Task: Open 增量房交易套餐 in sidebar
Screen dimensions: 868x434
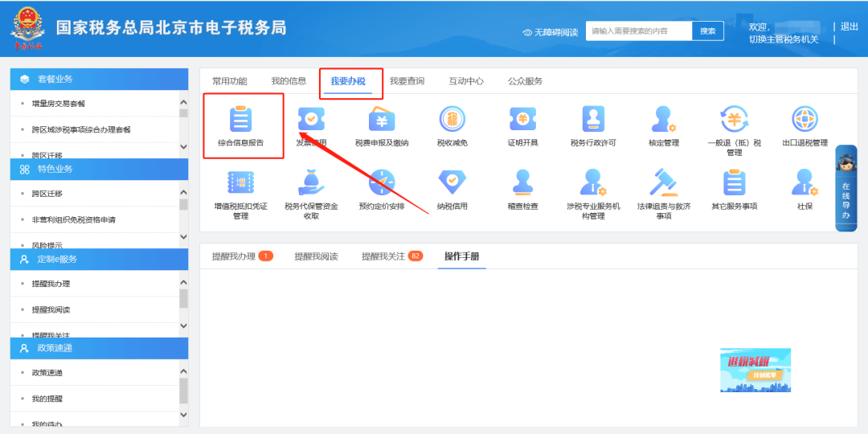Action: pyautogui.click(x=59, y=104)
